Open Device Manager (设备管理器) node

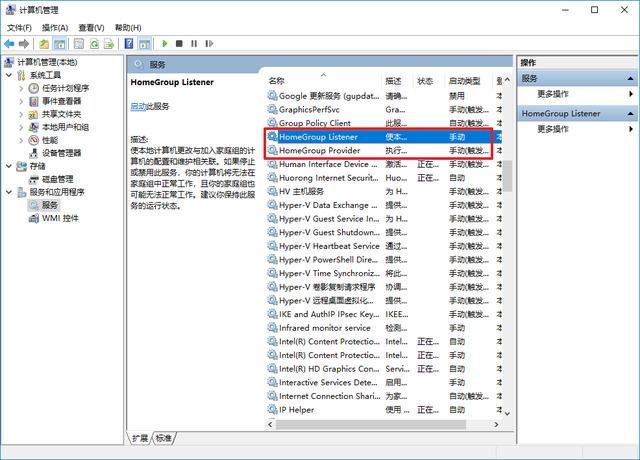[56, 153]
